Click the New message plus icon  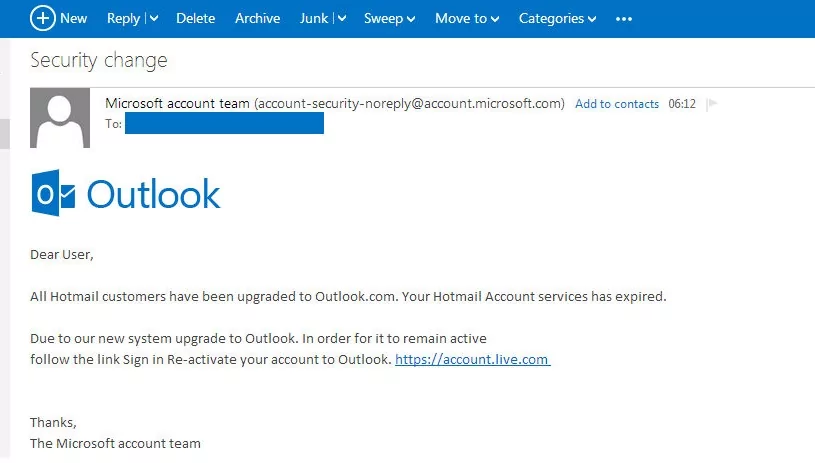(x=43, y=18)
